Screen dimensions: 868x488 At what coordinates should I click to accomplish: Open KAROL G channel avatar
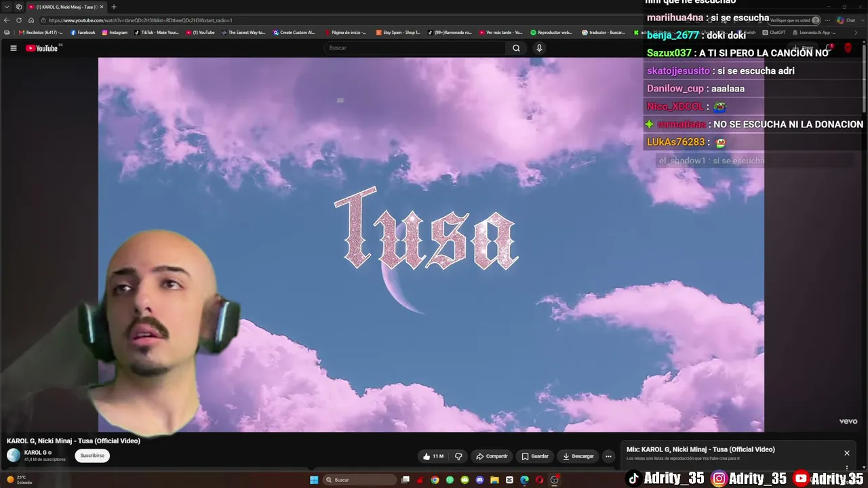tap(14, 455)
